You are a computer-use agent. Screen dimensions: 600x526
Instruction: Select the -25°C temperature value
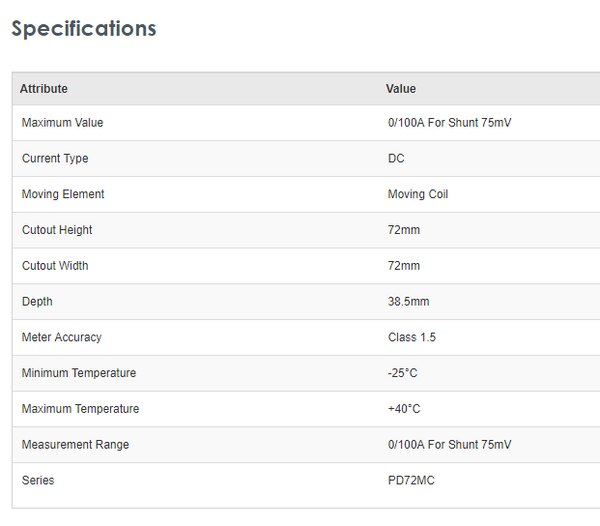[403, 373]
